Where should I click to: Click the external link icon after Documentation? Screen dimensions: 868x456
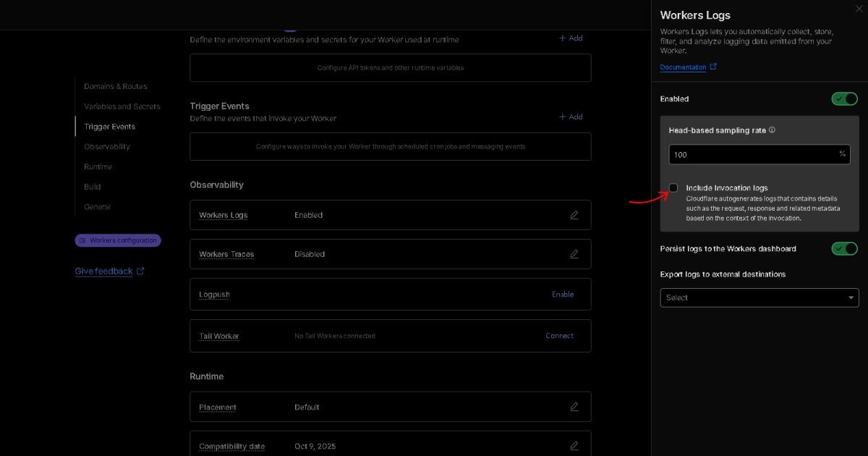coord(713,67)
